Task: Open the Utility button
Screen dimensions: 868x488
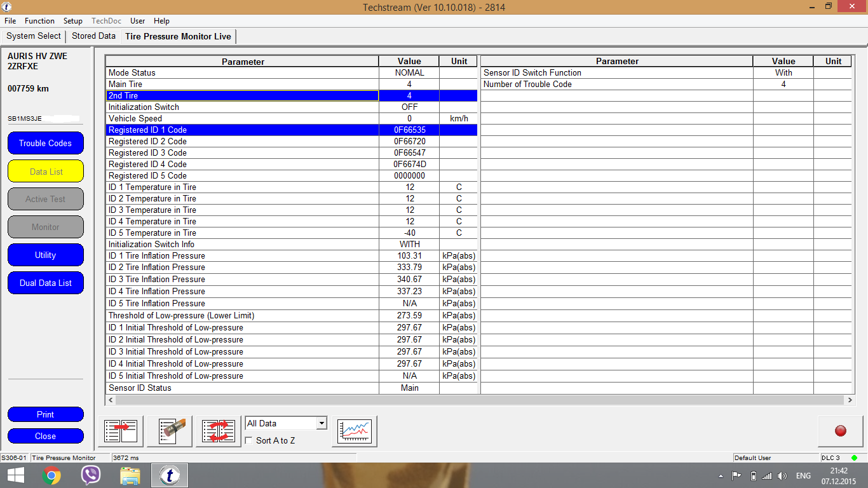Action: pyautogui.click(x=46, y=255)
